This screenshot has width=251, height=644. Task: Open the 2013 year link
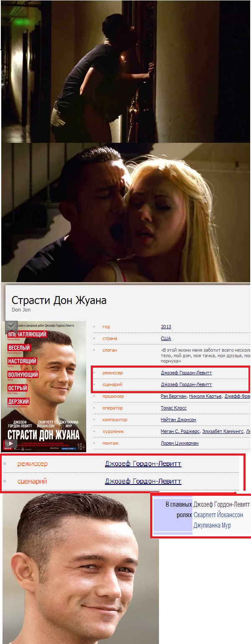point(166,327)
